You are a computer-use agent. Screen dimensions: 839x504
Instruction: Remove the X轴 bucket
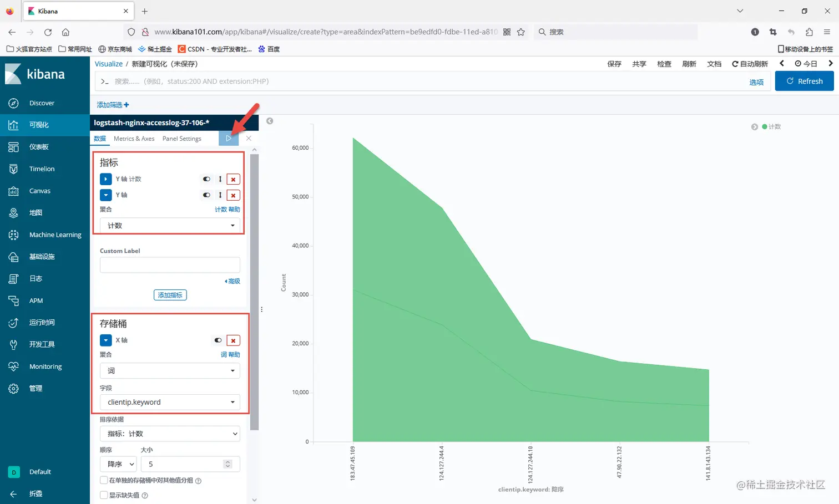click(234, 340)
